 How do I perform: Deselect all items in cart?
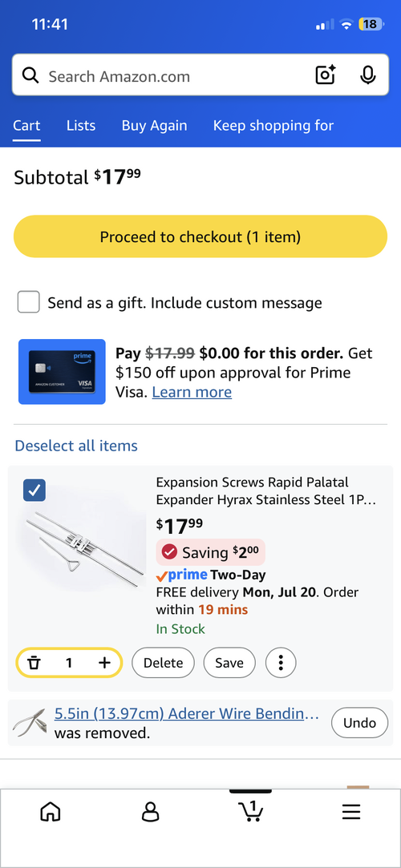76,446
